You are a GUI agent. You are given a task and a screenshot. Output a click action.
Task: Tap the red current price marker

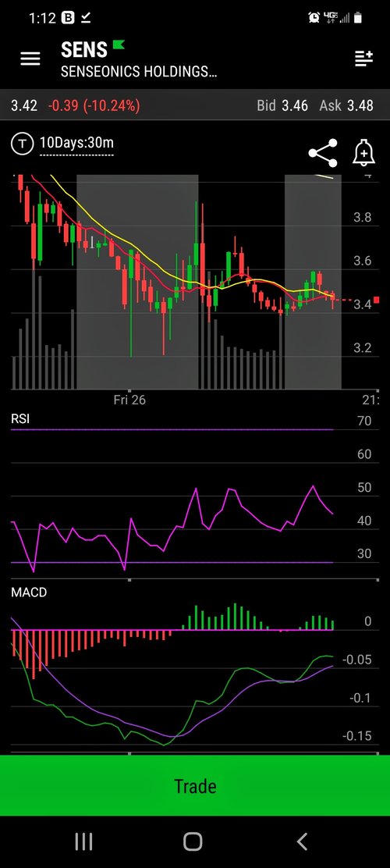tap(377, 300)
